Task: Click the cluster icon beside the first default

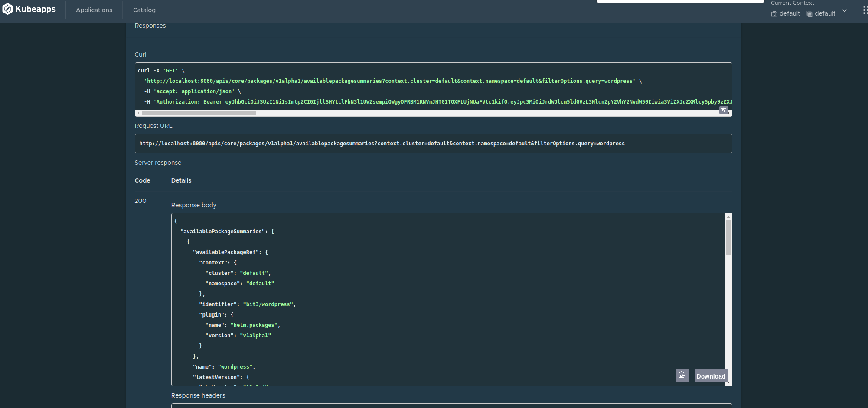Action: pyautogui.click(x=773, y=13)
